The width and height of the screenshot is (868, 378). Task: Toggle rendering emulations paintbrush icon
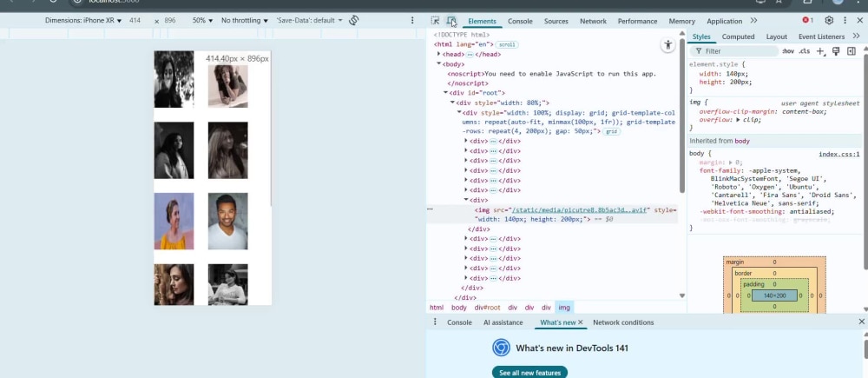pos(836,51)
